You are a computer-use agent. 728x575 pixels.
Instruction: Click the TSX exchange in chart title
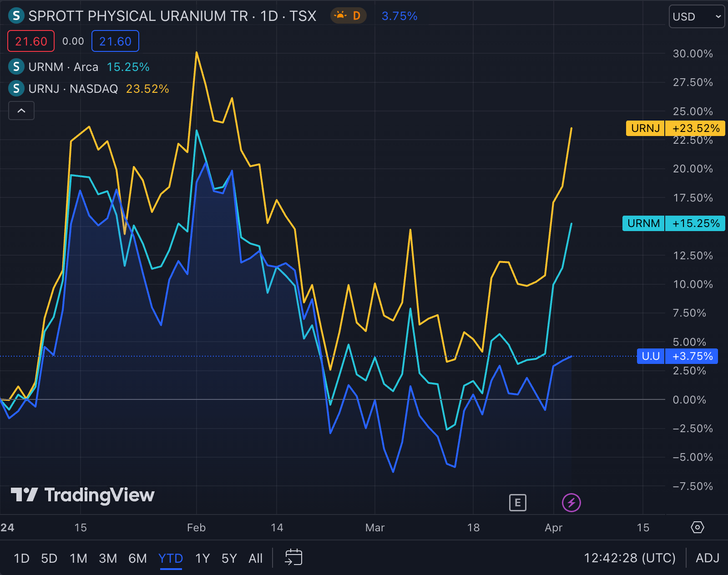303,16
